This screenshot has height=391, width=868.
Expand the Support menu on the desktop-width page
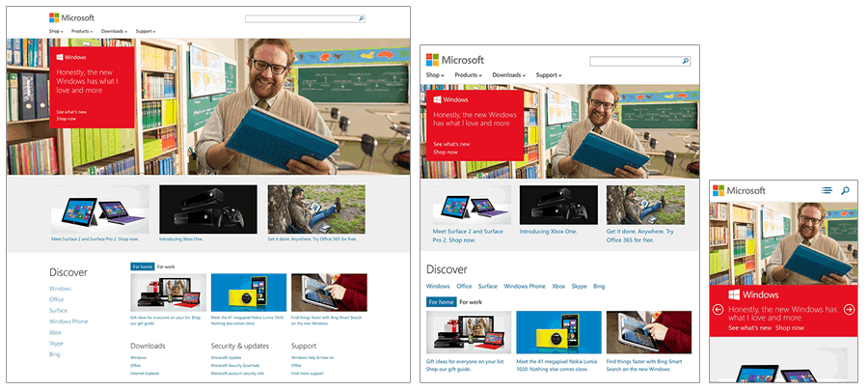click(146, 32)
